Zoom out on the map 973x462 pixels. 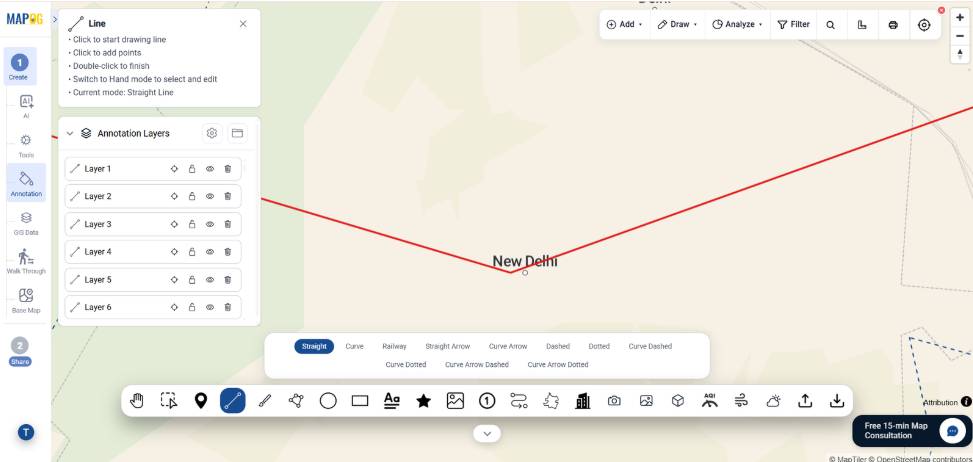tap(960, 36)
